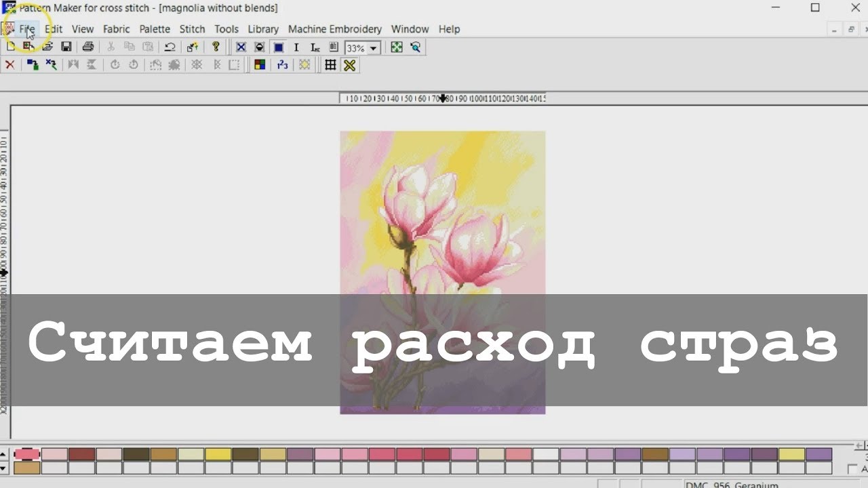Select the white palette swatch
The image size is (868, 488).
pyautogui.click(x=546, y=454)
